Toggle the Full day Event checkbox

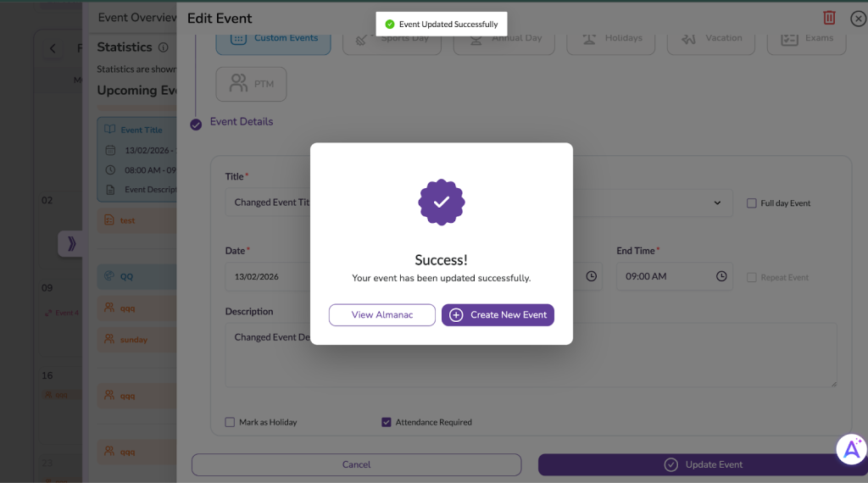coord(752,203)
